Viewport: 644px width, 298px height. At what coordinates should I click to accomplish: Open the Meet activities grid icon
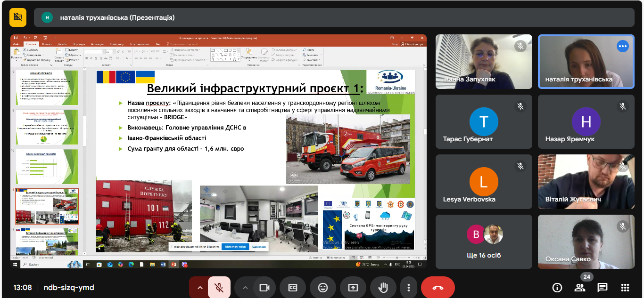coord(625,288)
